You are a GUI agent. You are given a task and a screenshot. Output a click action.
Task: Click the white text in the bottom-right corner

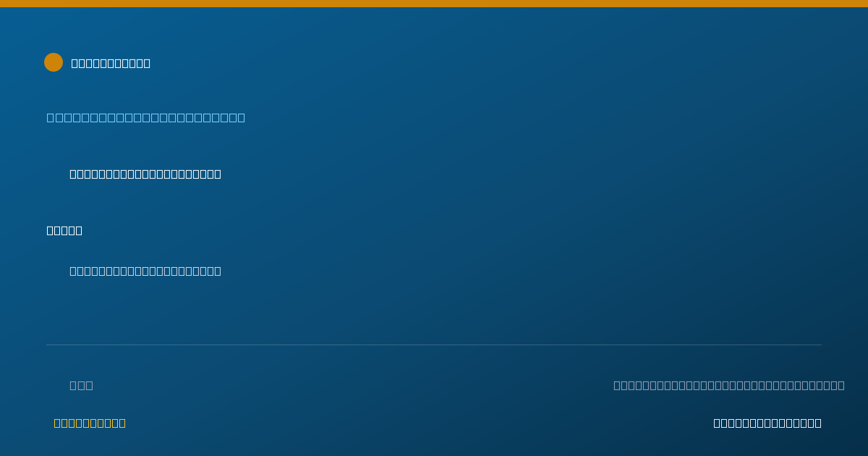click(x=767, y=423)
